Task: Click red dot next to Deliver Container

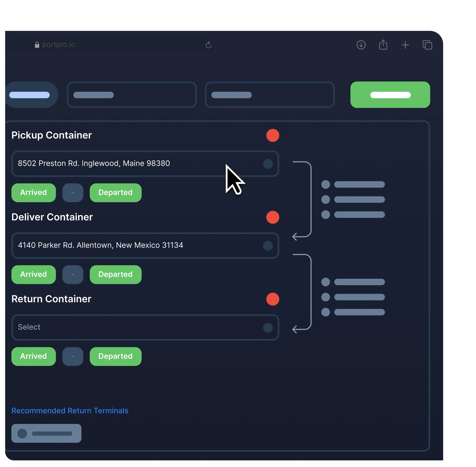Action: pos(273,217)
